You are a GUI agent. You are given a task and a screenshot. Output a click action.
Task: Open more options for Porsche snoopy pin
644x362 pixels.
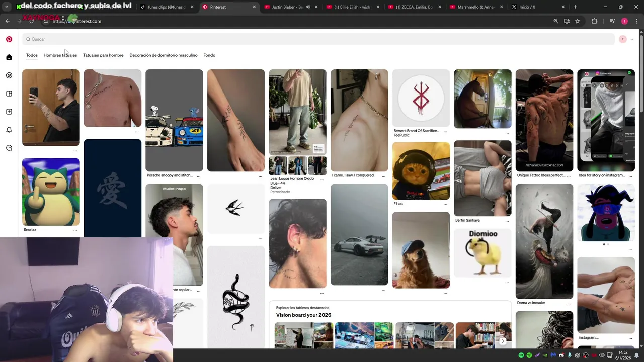(199, 176)
